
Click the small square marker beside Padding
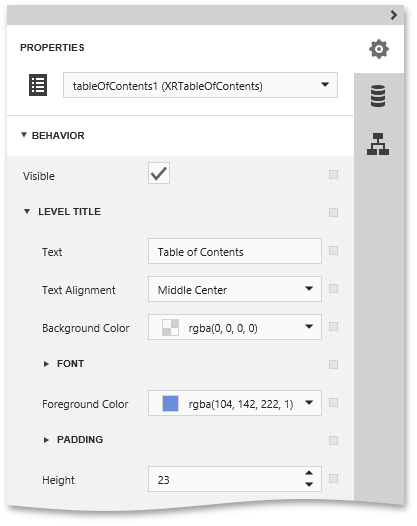coord(333,440)
